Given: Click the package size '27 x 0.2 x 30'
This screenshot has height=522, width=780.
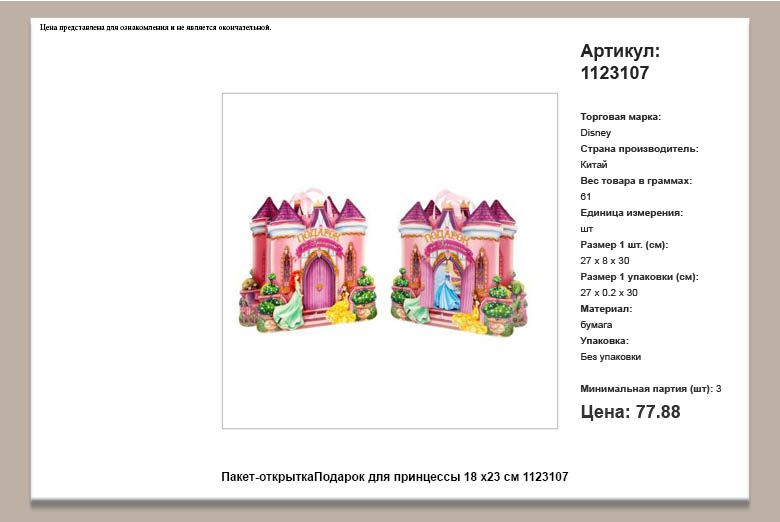Looking at the screenshot, I should [x=609, y=293].
